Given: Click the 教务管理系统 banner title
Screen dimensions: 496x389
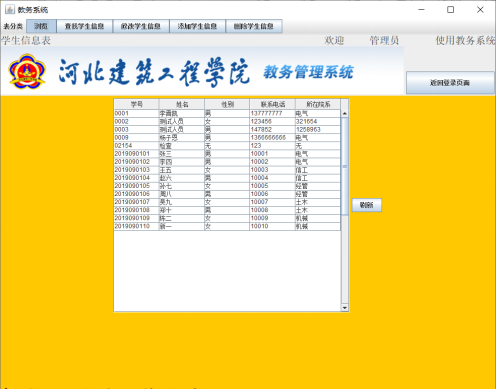Looking at the screenshot, I should 308,72.
